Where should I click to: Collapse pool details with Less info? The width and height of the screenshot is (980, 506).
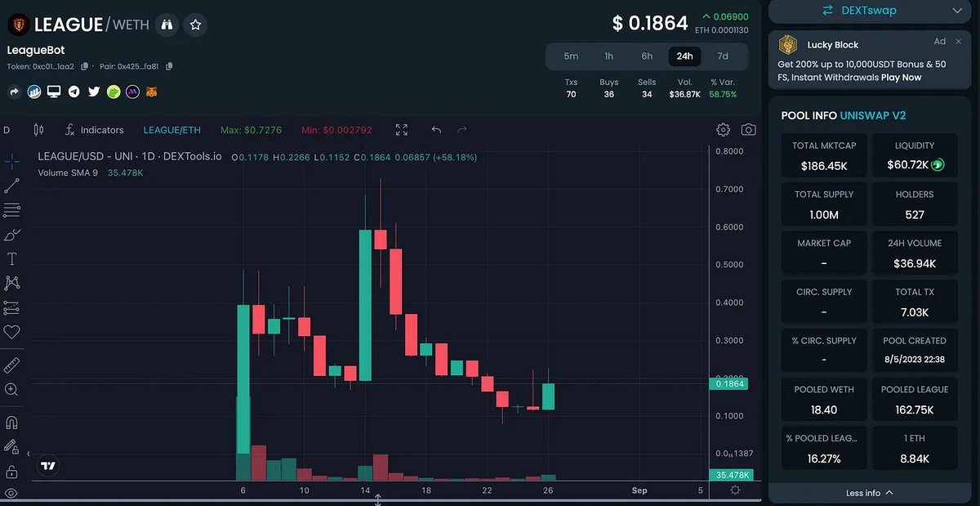coord(870,493)
